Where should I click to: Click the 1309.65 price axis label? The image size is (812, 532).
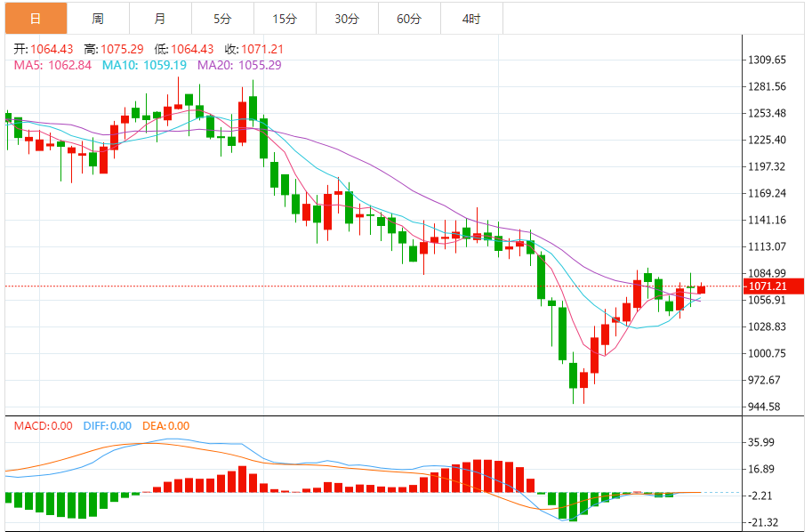tap(767, 60)
